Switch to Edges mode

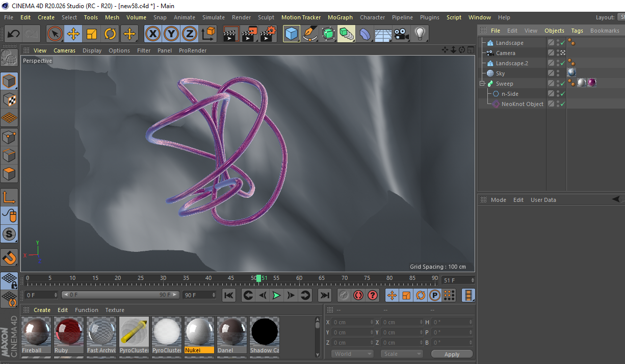(x=9, y=155)
